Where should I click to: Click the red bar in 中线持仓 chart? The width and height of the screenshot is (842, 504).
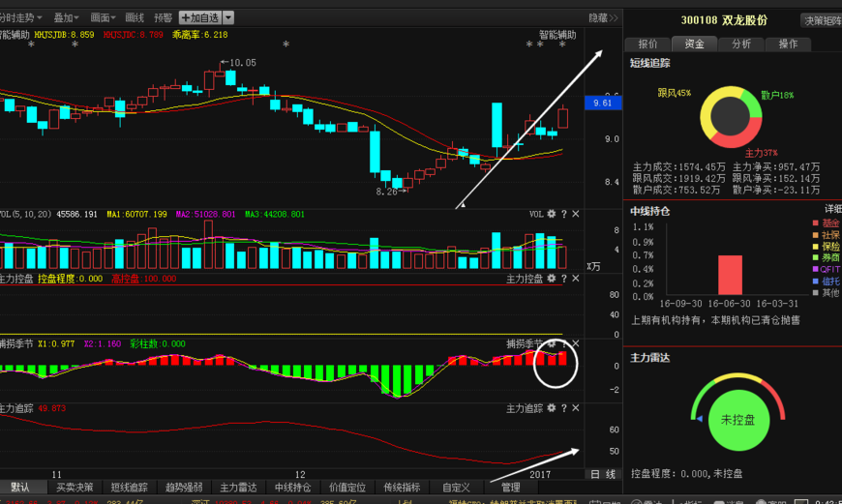click(x=730, y=275)
